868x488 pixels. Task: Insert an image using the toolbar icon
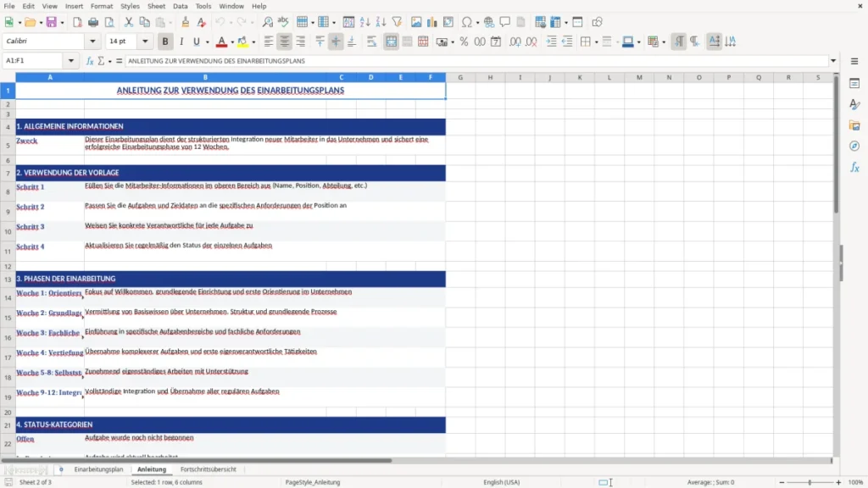(416, 22)
